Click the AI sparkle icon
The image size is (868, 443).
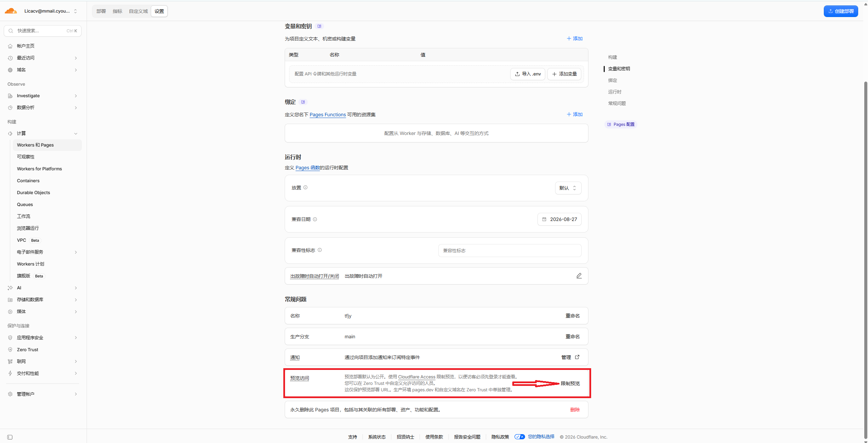click(10, 288)
